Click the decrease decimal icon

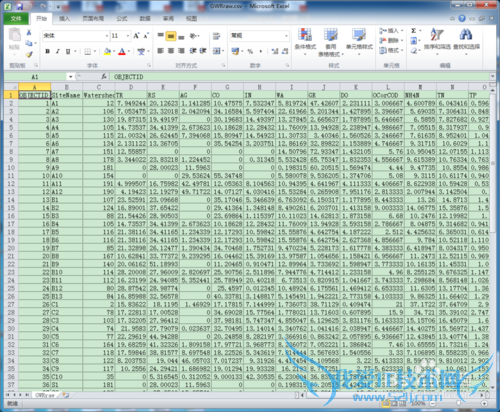click(x=285, y=51)
